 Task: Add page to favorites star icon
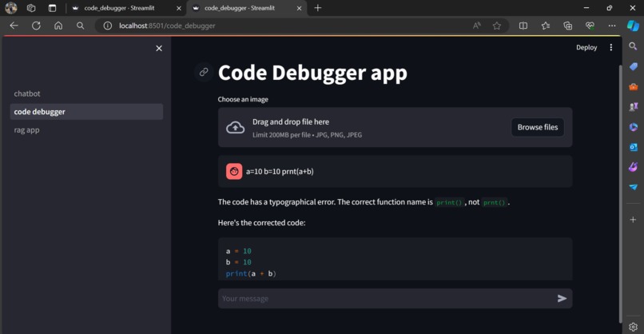click(497, 26)
